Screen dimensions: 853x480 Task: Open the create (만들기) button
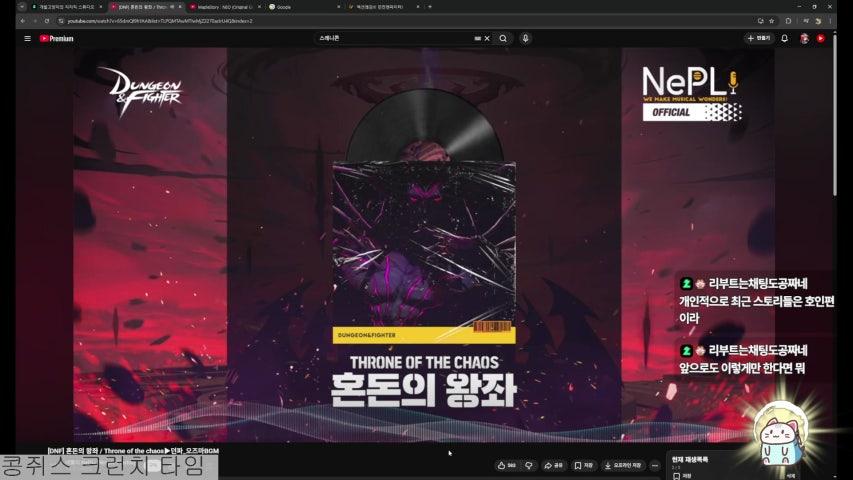[x=759, y=38]
